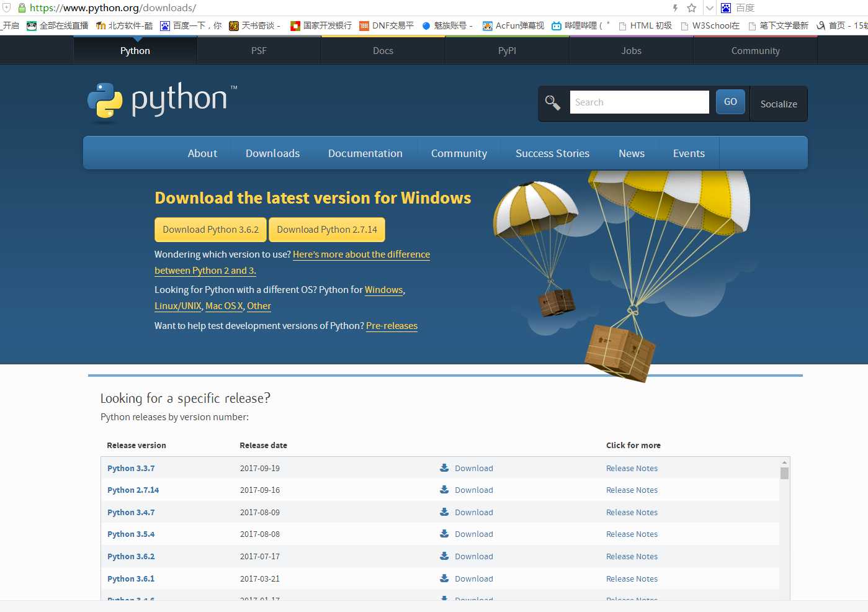Follow the Mac OS X link
Screen dimensions: 868x612
tap(224, 306)
